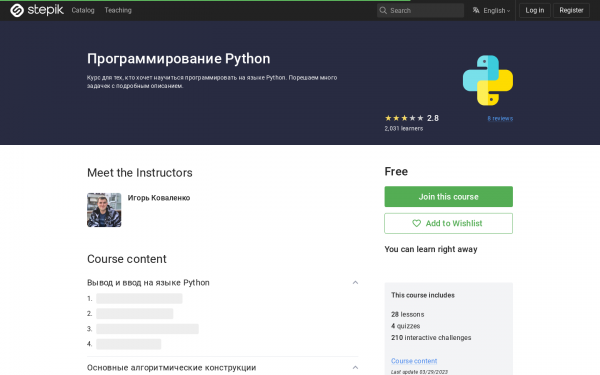Image resolution: width=600 pixels, height=375 pixels.
Task: Click the Free price label
Action: click(396, 171)
